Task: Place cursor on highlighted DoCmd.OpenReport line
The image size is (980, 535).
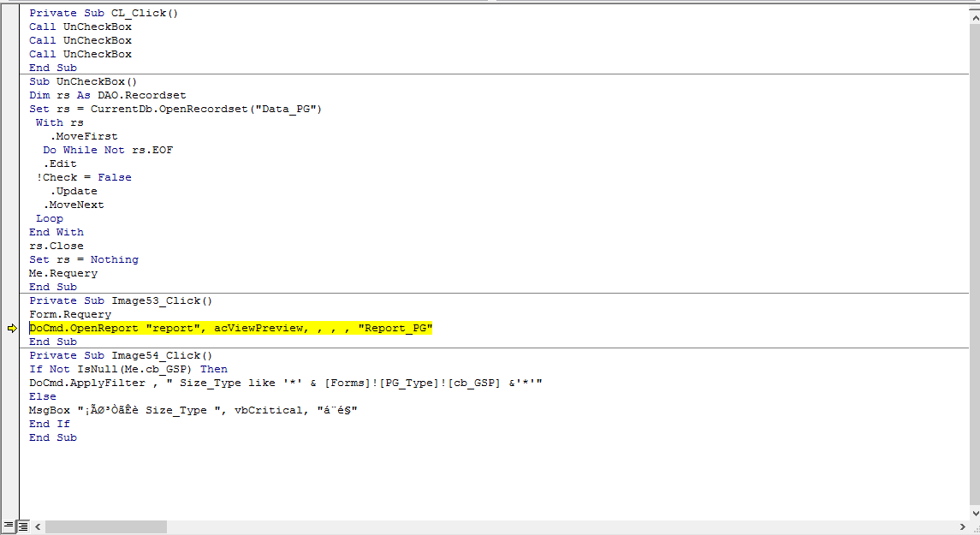Action: [x=230, y=328]
